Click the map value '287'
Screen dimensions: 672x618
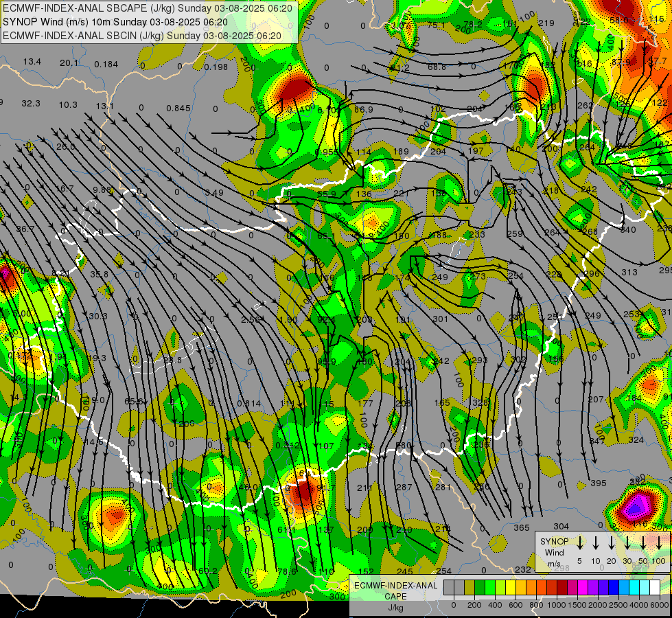(404, 487)
